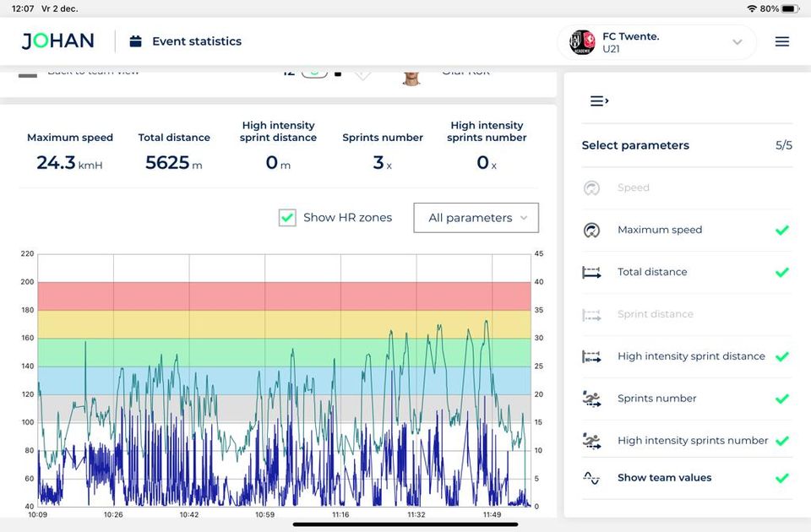811x532 pixels.
Task: Open the hamburger menu
Action: pos(781,41)
